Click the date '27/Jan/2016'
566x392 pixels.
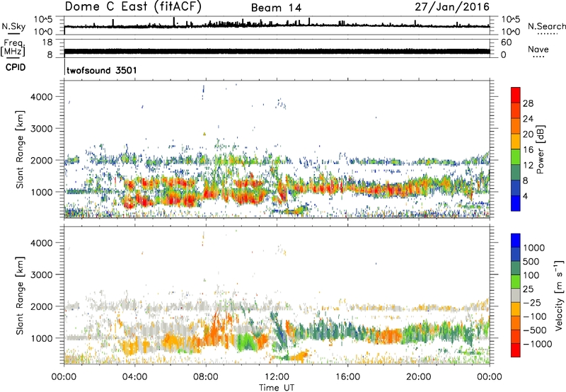point(452,7)
